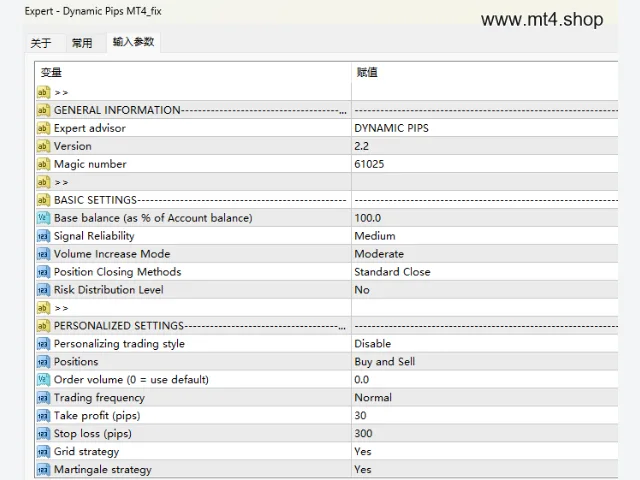The image size is (640, 480).
Task: Click the integer icon for Personalizing trading style
Action: [43, 344]
